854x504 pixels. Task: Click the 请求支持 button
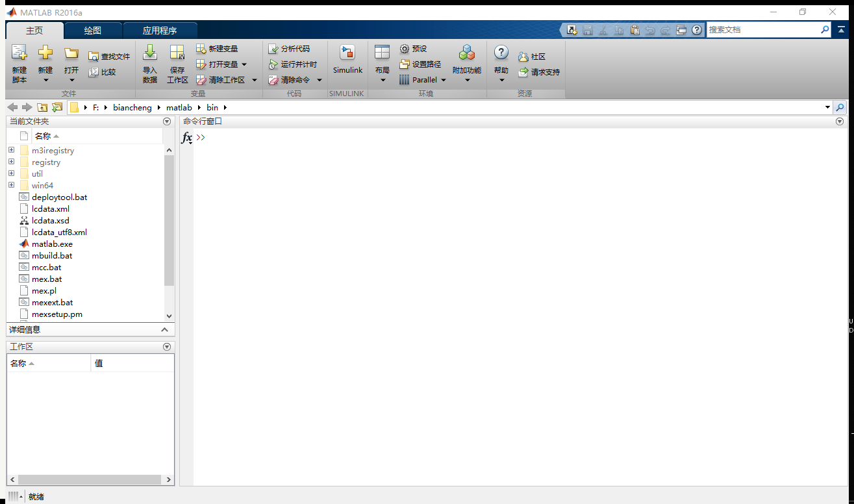(539, 72)
